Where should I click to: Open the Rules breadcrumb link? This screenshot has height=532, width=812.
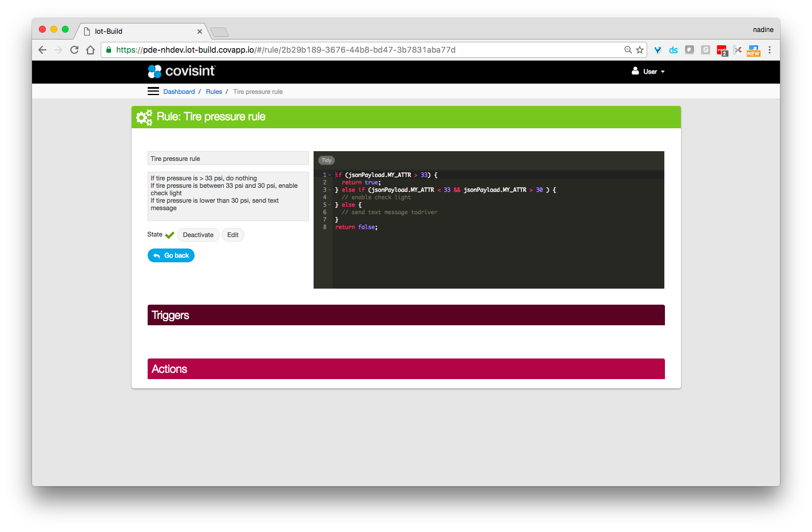point(214,92)
